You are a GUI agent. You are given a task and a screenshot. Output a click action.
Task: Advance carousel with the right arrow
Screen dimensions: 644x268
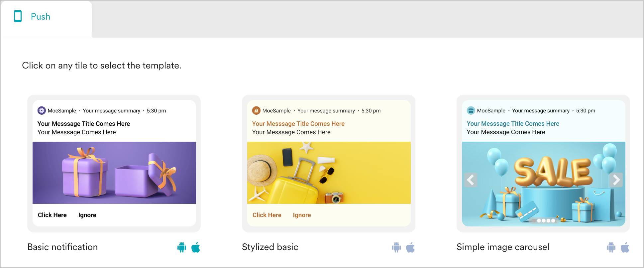click(x=616, y=180)
